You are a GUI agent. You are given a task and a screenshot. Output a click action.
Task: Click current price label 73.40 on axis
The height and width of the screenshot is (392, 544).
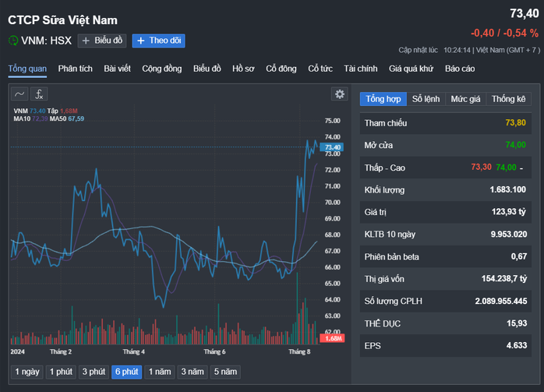click(x=332, y=147)
